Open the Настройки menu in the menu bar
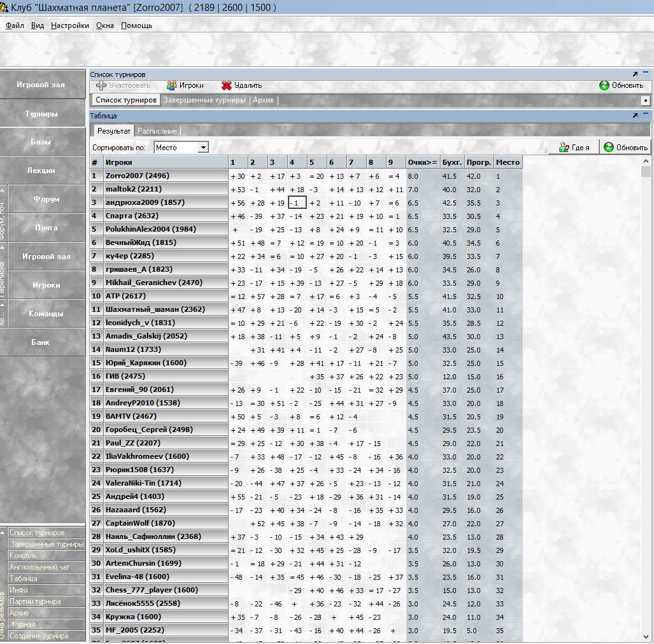 pyautogui.click(x=70, y=25)
